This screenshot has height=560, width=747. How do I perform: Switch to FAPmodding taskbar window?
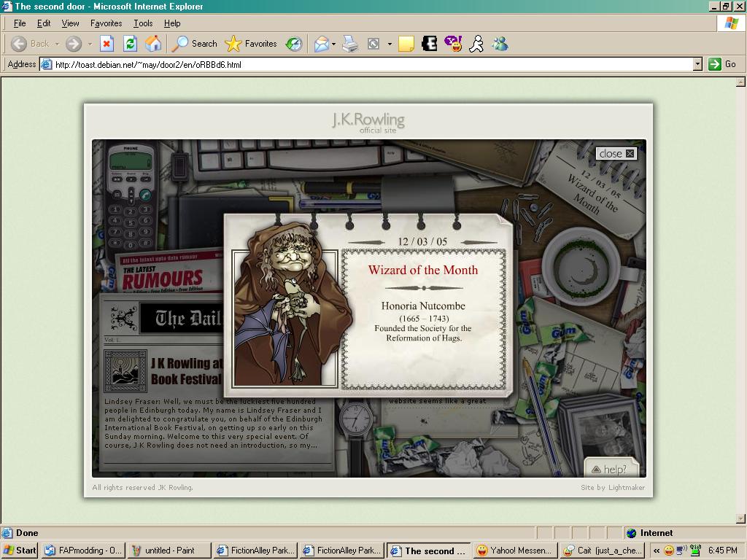click(x=83, y=551)
